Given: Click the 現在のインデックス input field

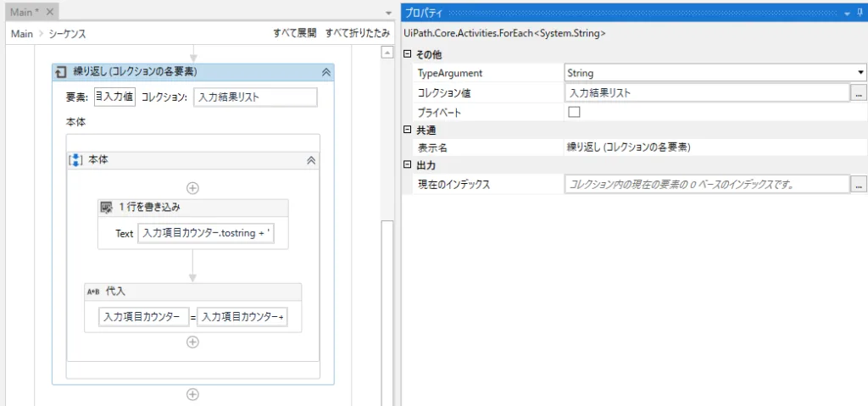Looking at the screenshot, I should tap(706, 184).
